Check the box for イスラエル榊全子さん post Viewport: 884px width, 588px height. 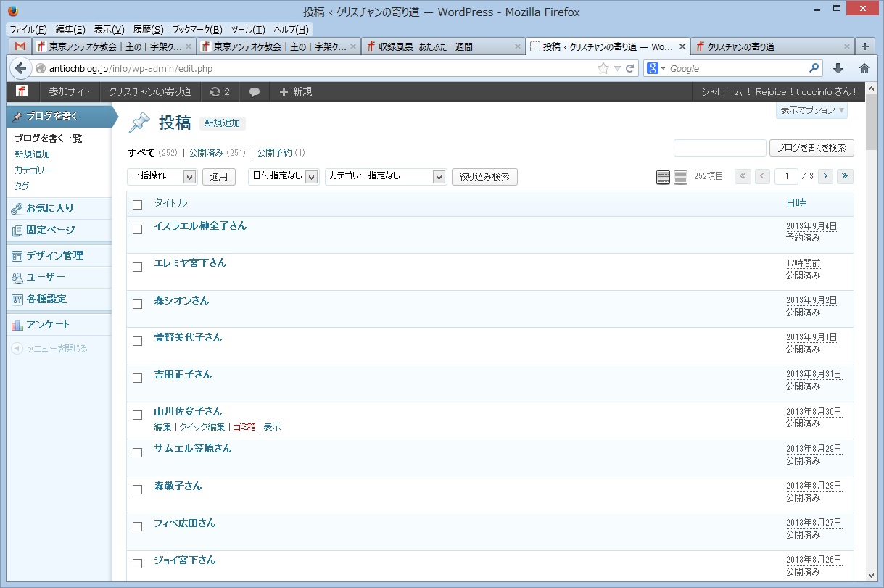click(x=138, y=229)
